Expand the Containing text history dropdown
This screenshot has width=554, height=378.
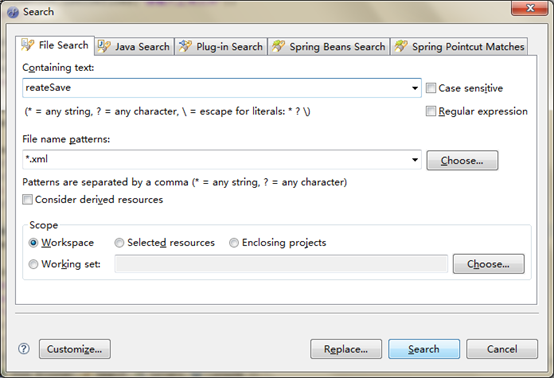coord(415,88)
